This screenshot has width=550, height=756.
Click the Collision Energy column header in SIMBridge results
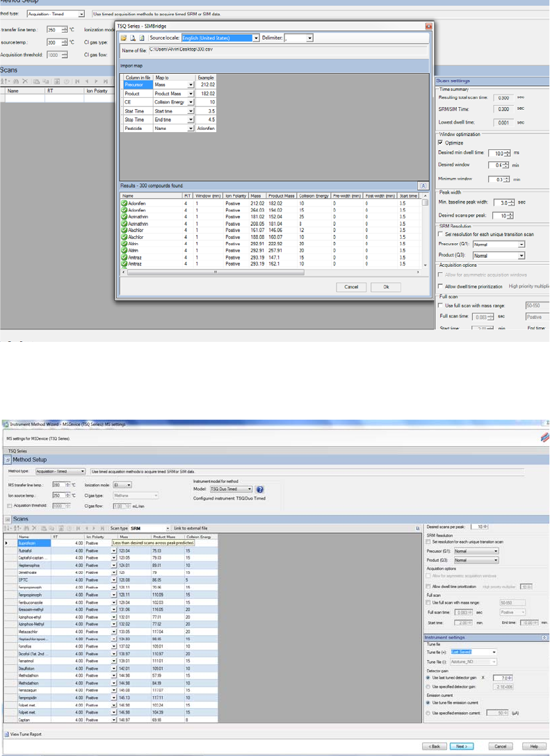pyautogui.click(x=314, y=196)
